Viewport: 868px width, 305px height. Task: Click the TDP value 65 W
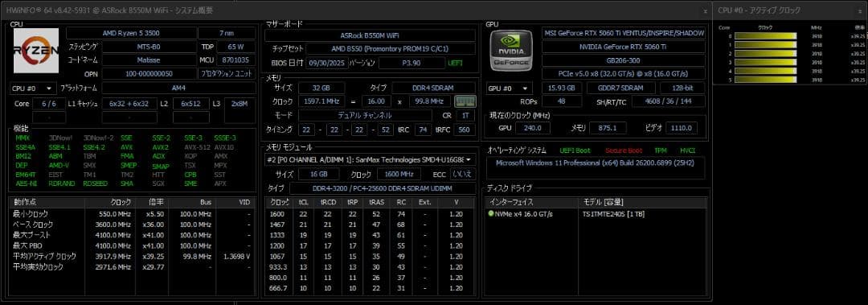click(x=235, y=47)
